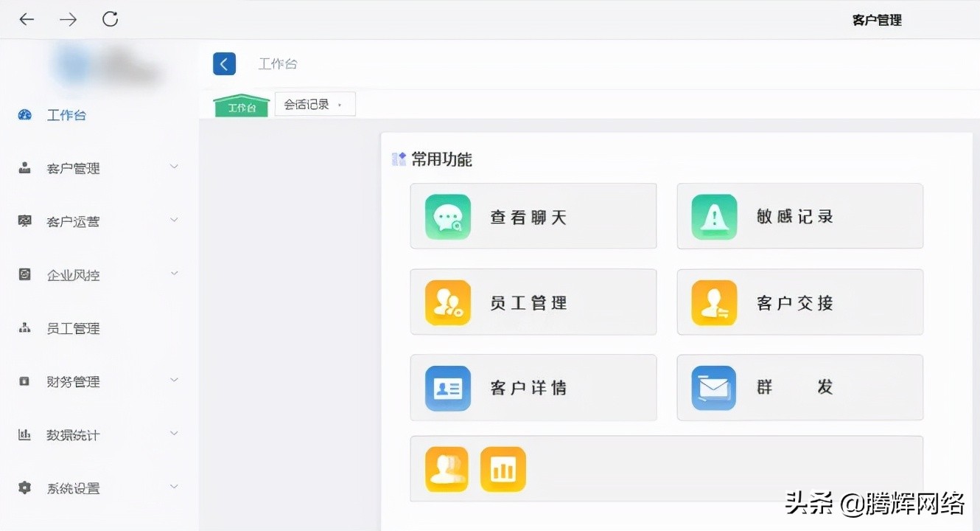Select the 员工管理 orange people icon

coord(447,302)
